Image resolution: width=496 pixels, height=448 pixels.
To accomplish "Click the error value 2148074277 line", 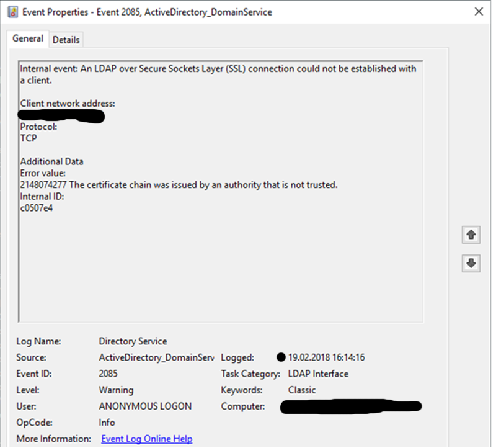I will tap(179, 184).
